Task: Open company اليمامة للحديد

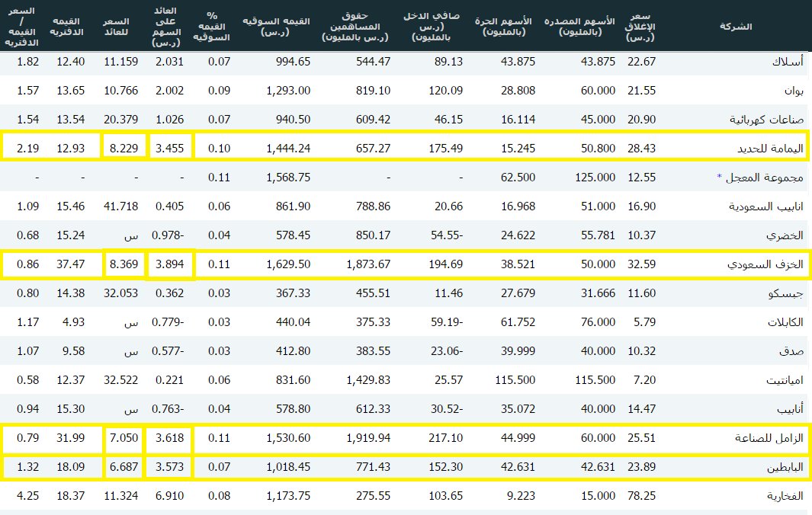Action: click(771, 149)
